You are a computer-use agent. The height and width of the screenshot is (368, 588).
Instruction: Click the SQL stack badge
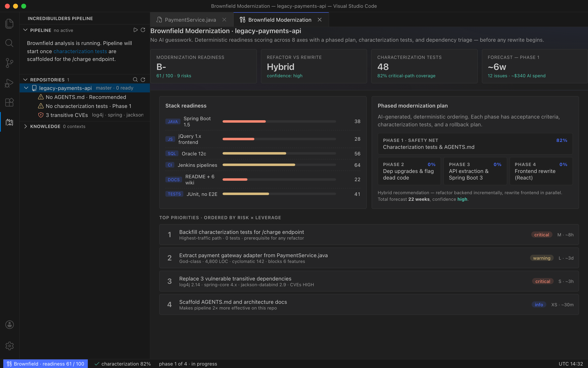(172, 154)
